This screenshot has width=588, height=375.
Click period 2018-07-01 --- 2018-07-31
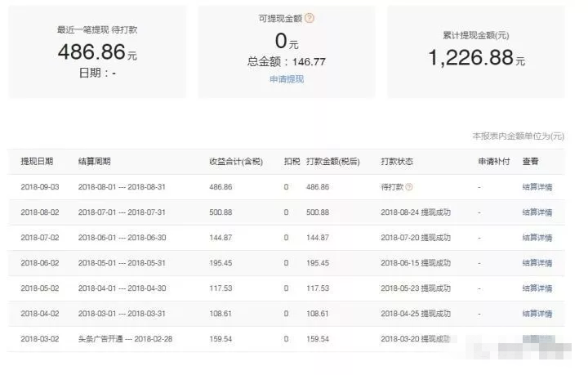click(x=122, y=212)
